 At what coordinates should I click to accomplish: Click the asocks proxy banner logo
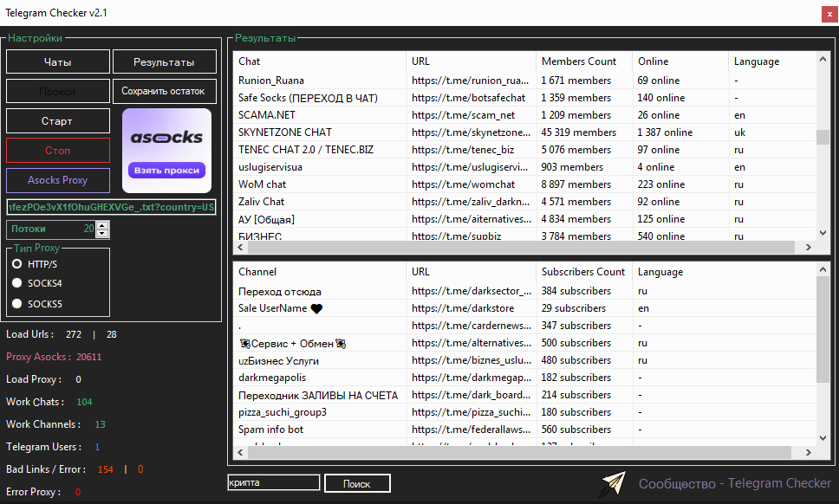pyautogui.click(x=166, y=138)
